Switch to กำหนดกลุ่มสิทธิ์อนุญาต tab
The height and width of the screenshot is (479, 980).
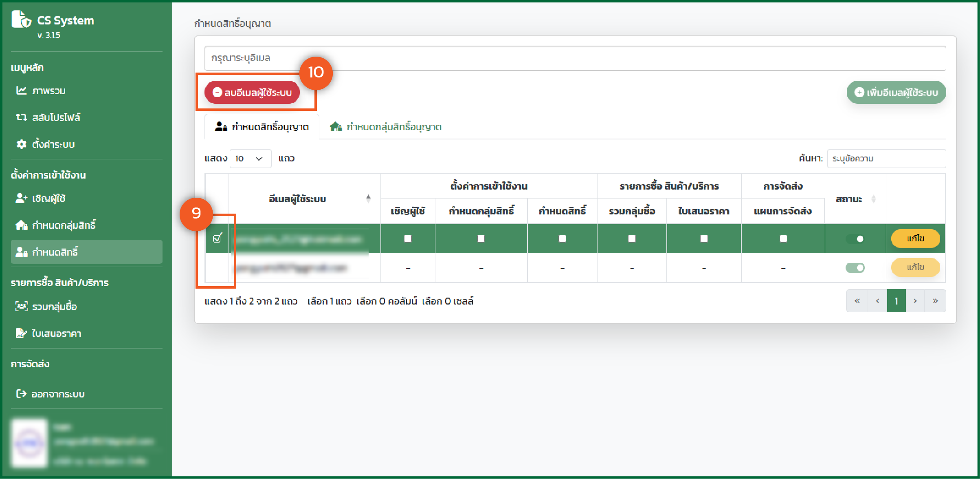coord(386,127)
